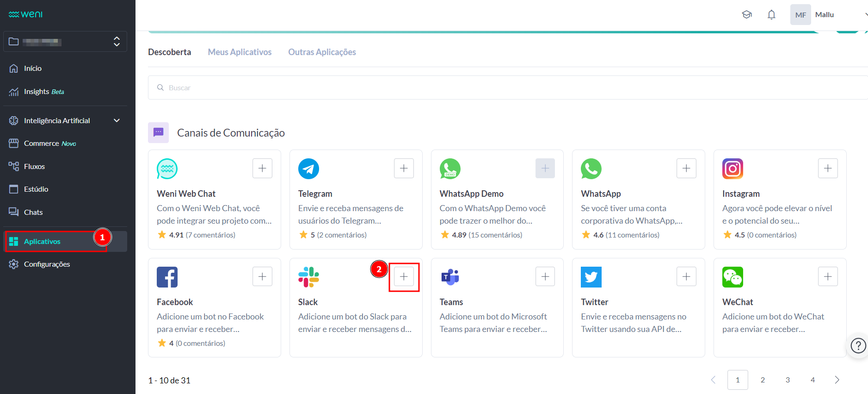Add the Telegram channel with plus icon
The width and height of the screenshot is (868, 394).
click(404, 169)
